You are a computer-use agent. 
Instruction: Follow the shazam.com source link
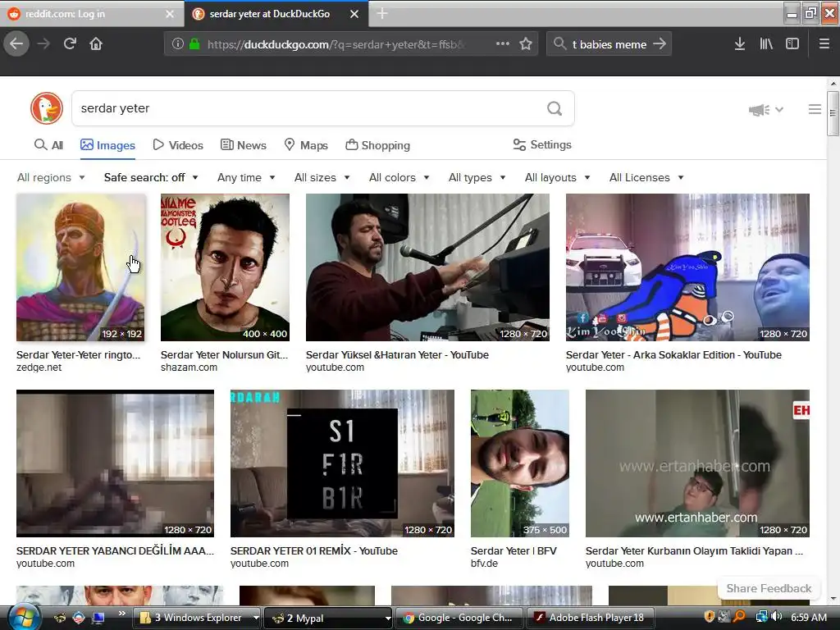(189, 367)
